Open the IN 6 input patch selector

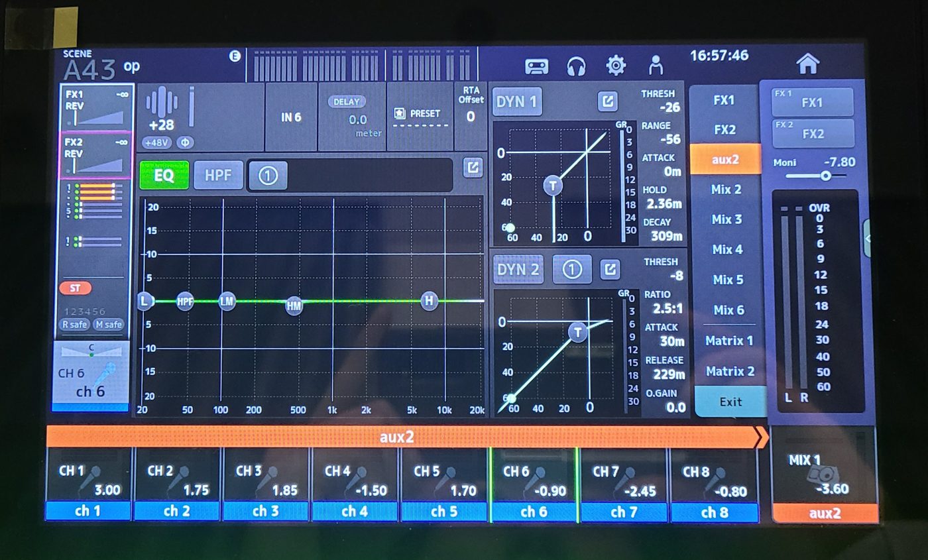pos(291,117)
